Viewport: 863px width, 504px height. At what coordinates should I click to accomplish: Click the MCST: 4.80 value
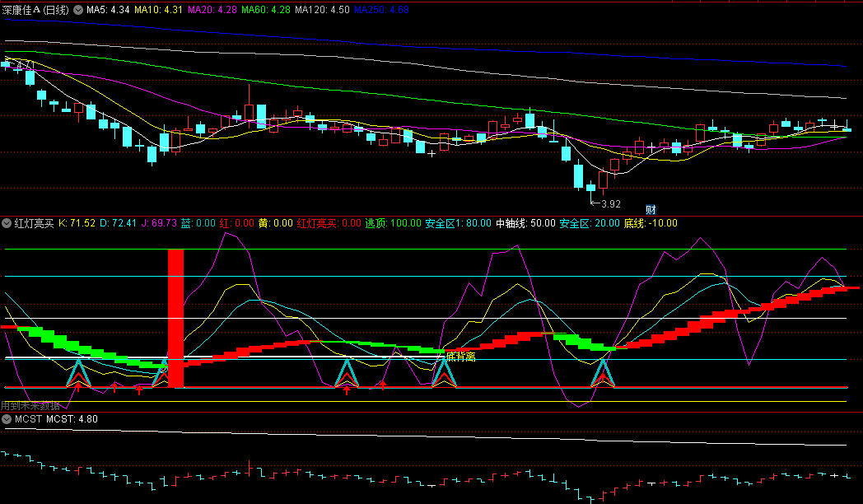point(72,419)
